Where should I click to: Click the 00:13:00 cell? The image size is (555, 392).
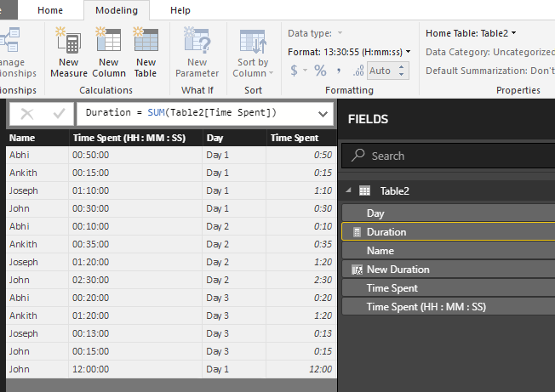pos(135,333)
